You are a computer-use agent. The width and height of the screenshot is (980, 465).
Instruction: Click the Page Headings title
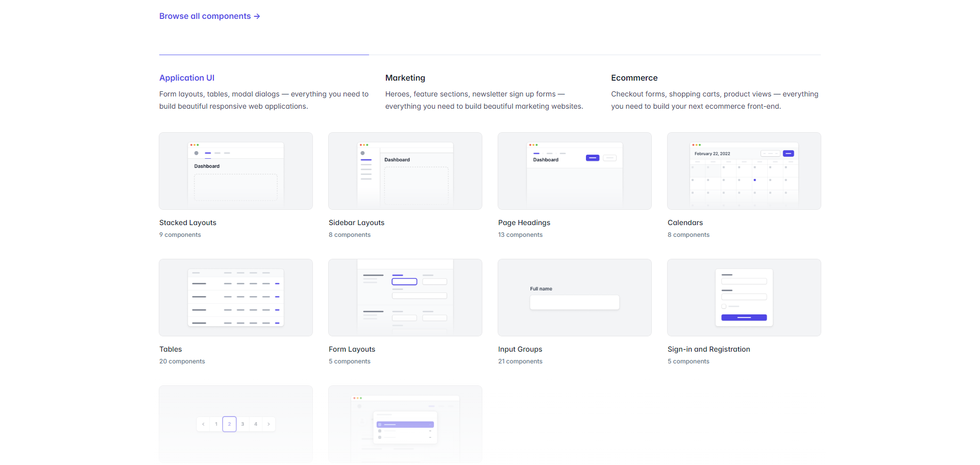click(x=524, y=223)
